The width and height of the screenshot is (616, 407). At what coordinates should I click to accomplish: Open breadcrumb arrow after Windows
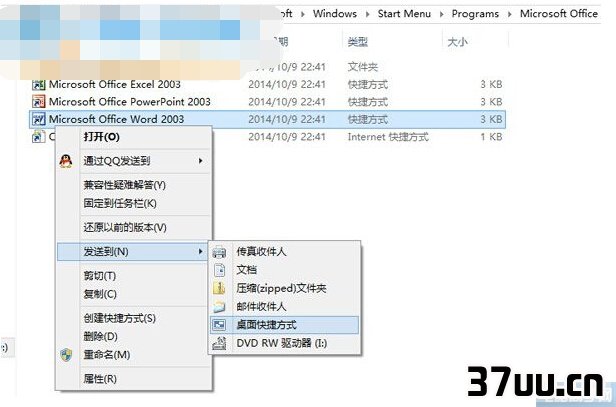367,14
